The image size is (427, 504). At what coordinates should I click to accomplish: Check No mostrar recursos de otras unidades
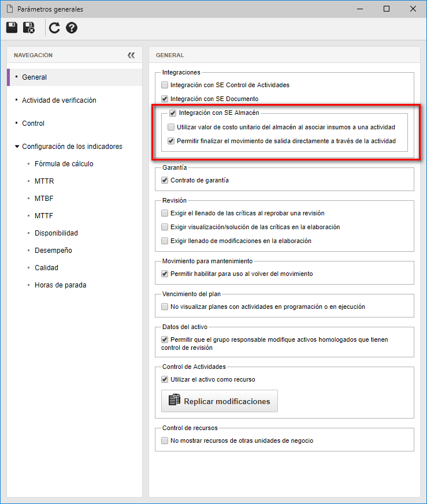tap(165, 440)
